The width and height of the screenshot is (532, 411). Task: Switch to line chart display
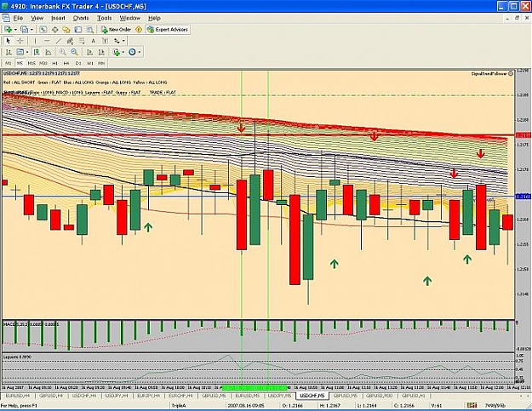pos(49,52)
